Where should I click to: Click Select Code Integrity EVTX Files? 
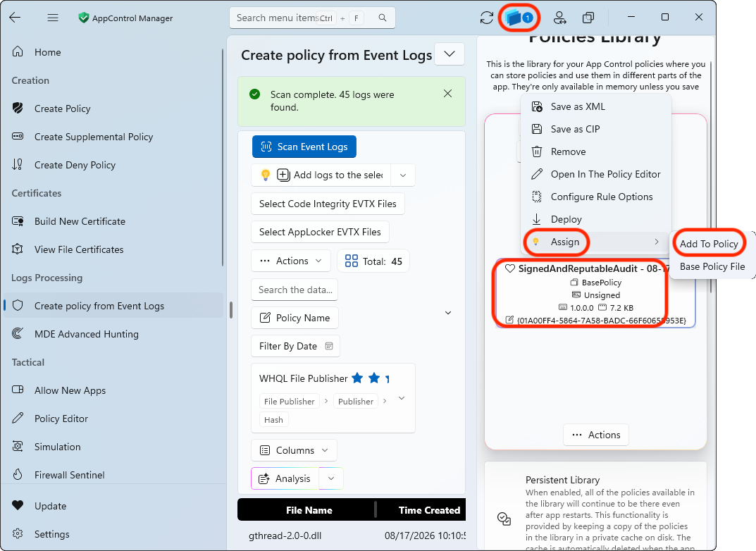[328, 204]
